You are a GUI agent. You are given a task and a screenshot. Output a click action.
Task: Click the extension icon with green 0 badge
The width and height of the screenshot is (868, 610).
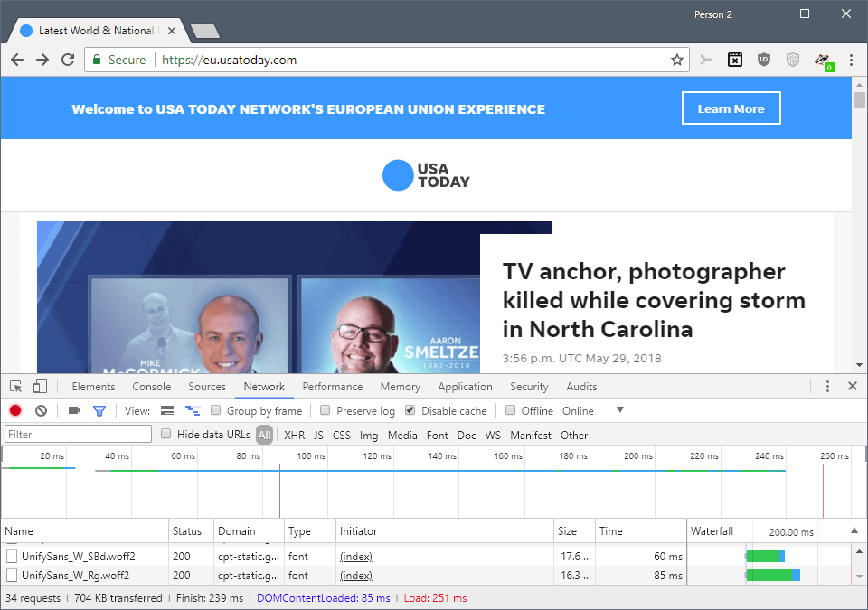point(823,61)
